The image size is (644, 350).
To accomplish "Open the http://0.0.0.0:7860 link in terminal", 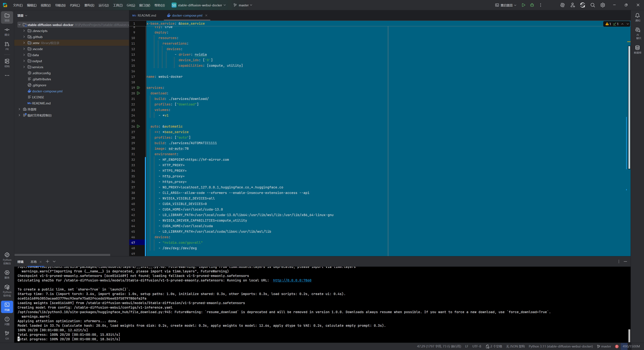I will (x=292, y=280).
